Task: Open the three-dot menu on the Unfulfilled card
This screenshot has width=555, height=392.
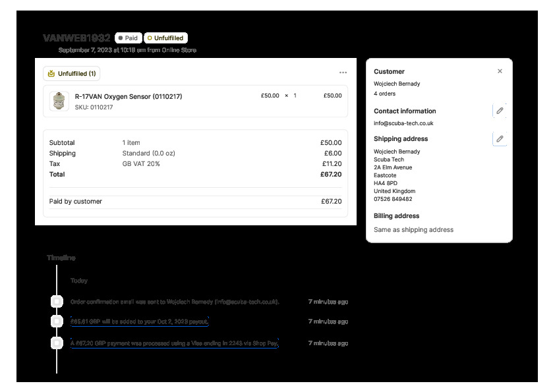Action: (343, 72)
